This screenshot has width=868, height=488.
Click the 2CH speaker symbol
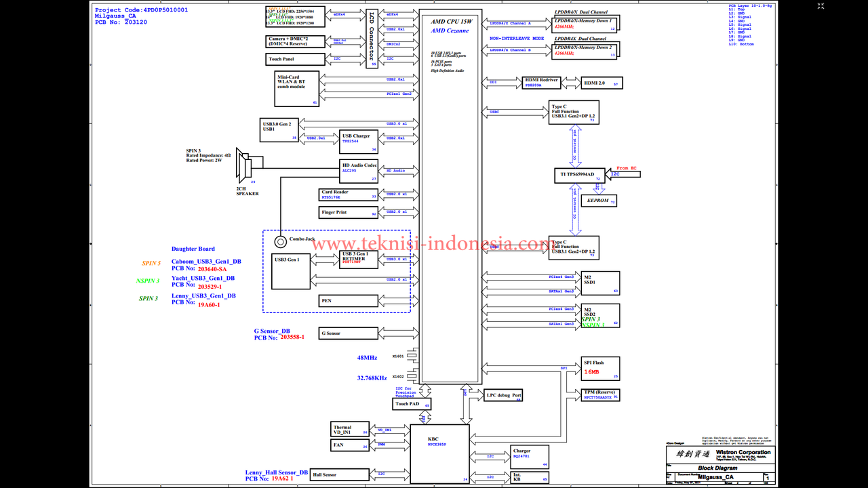coord(243,165)
